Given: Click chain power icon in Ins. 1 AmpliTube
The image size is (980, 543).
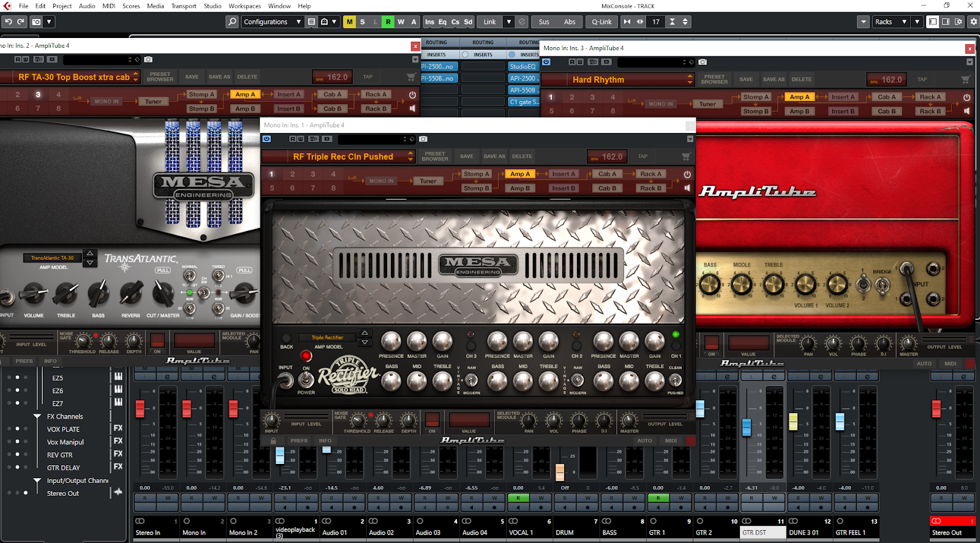Looking at the screenshot, I should point(687,175).
